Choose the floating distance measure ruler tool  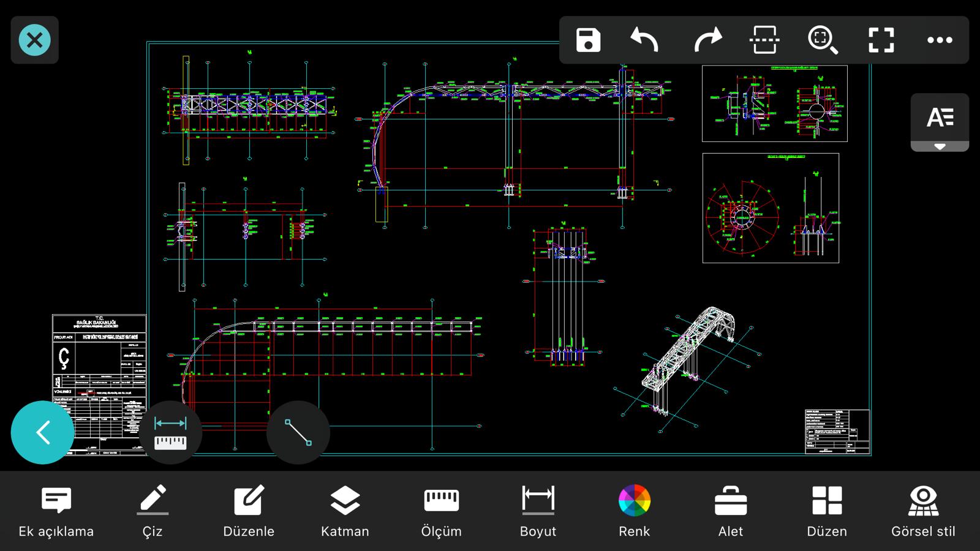point(170,432)
